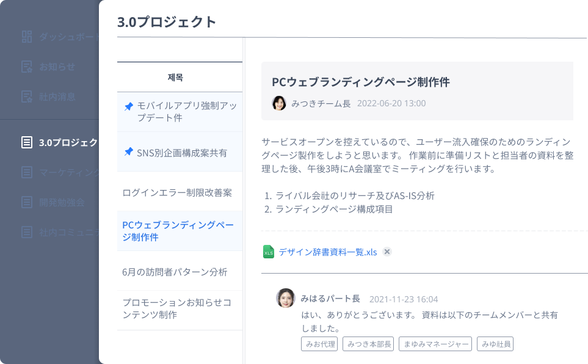Click the pin icon beside SNS別企画構成案共有
588x364 pixels.
[x=129, y=152]
